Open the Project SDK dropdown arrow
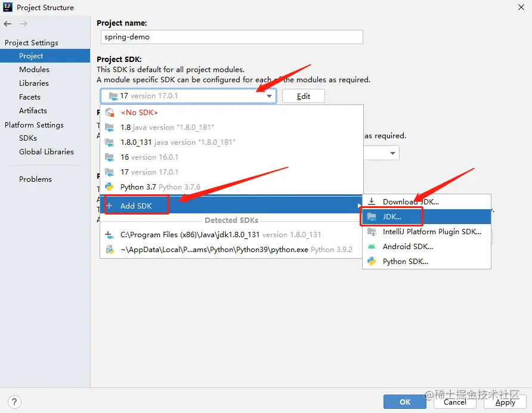The width and height of the screenshot is (532, 413). coord(269,96)
